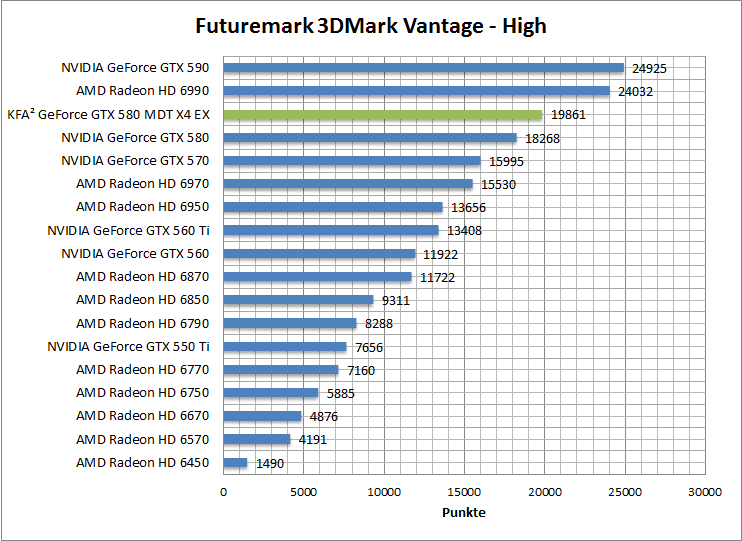Click the Radeon HD 6750 bar
The image size is (742, 541).
(x=271, y=392)
